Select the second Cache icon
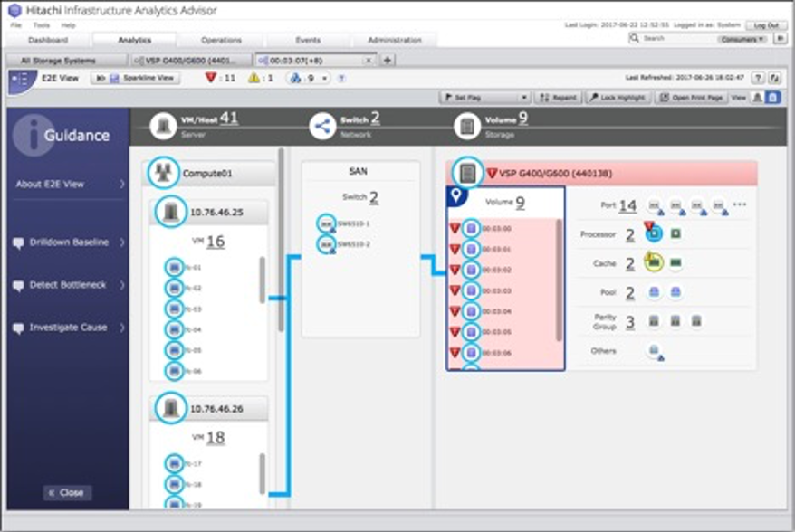 click(x=675, y=262)
